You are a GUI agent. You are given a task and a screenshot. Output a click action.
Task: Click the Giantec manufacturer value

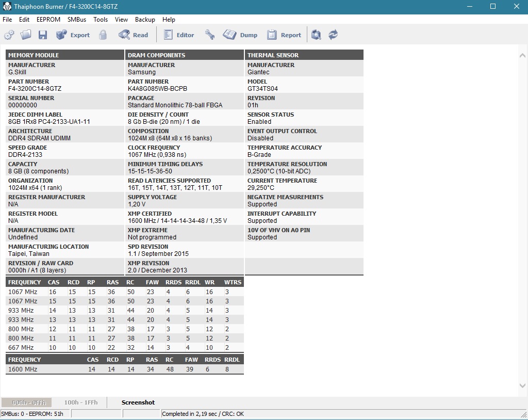[x=258, y=72]
